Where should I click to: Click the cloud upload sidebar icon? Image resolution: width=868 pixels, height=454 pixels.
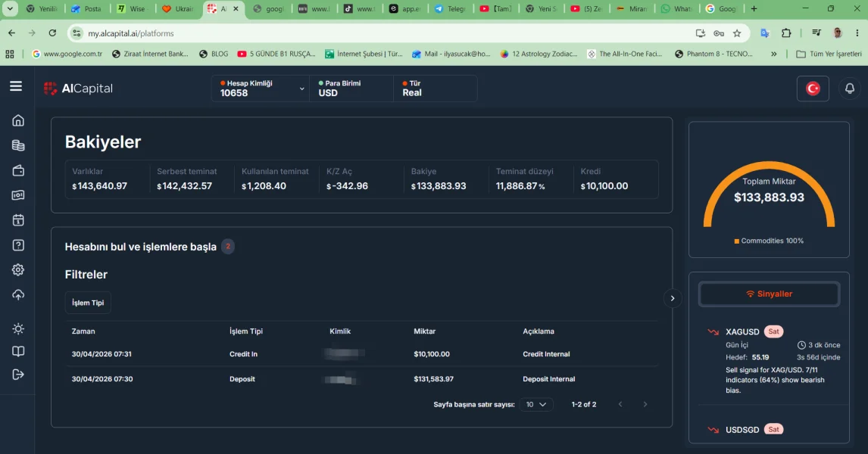click(18, 295)
